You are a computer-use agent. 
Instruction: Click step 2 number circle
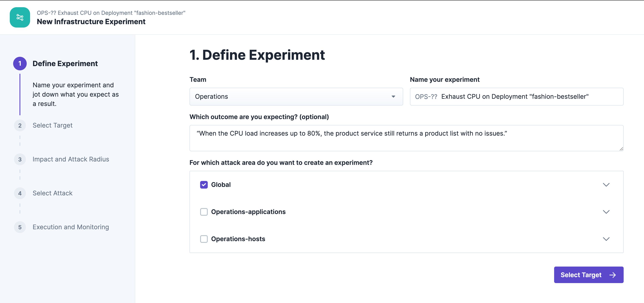click(20, 125)
